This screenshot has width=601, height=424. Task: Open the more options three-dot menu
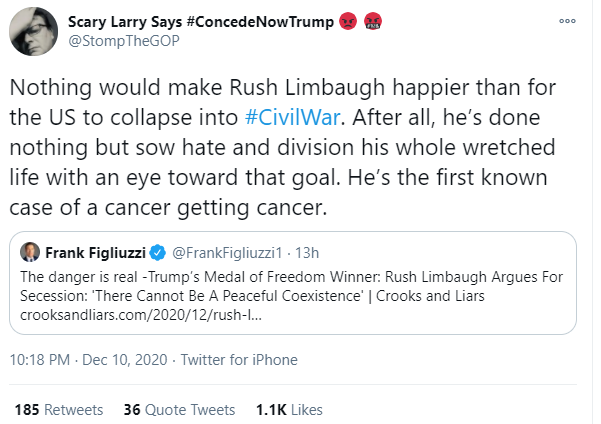coord(567,20)
